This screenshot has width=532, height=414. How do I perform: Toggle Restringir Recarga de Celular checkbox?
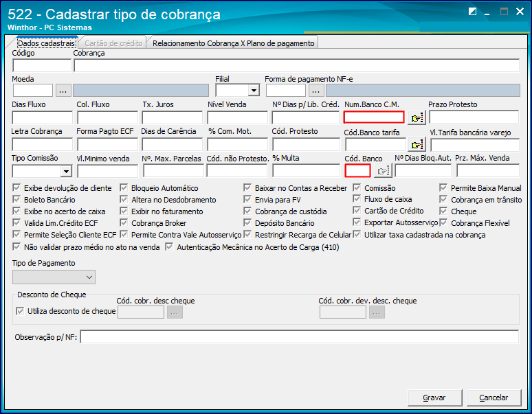point(247,234)
